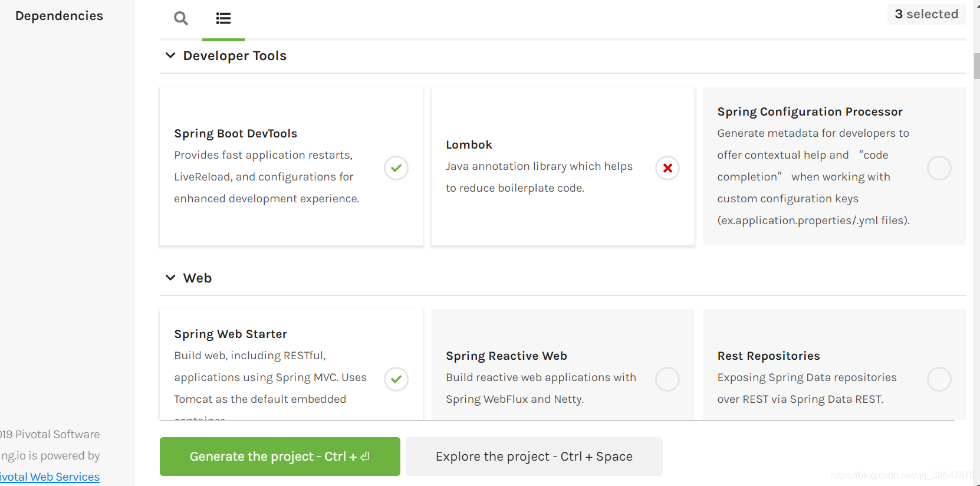This screenshot has height=486, width=980.
Task: Click 'Spring WebFlux and Netty.' description text
Action: point(515,399)
